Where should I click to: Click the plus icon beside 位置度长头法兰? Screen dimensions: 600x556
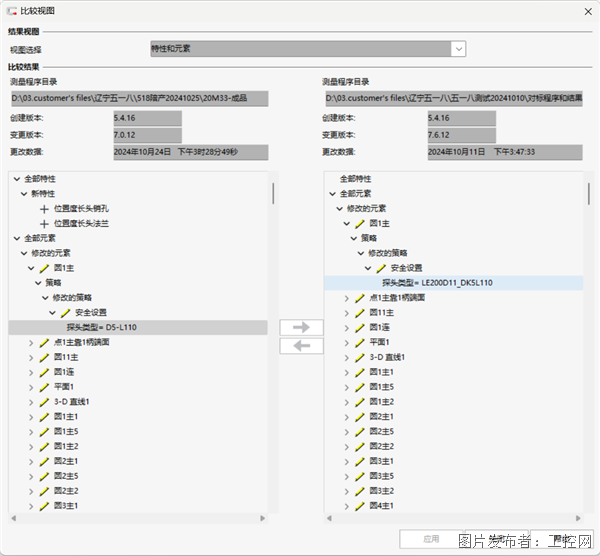pyautogui.click(x=44, y=223)
